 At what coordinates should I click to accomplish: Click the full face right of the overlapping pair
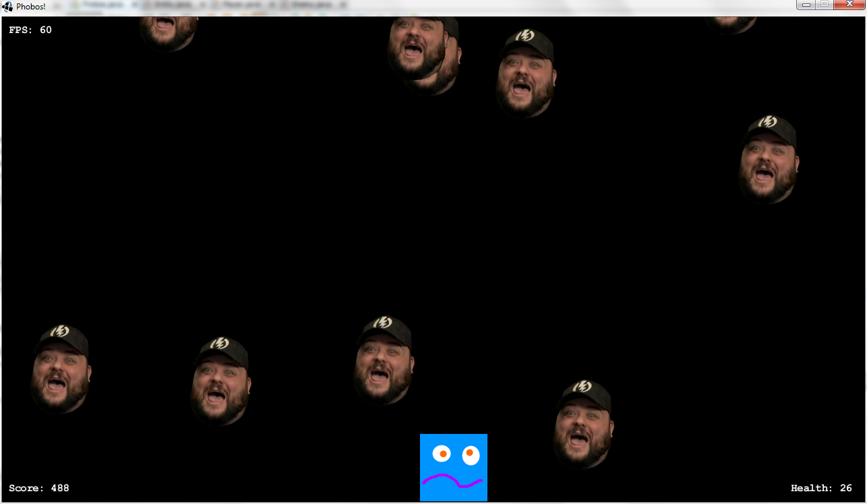point(525,73)
